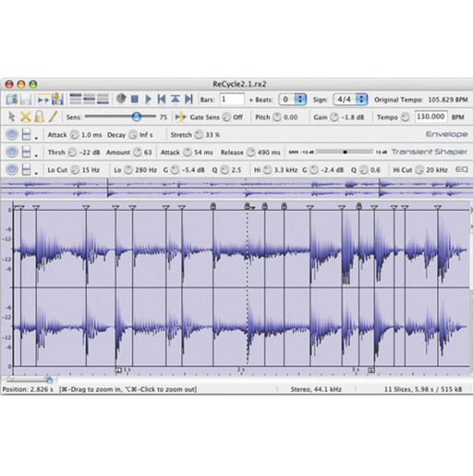The image size is (473, 476).
Task: Click the open file icon
Action: pyautogui.click(x=12, y=99)
